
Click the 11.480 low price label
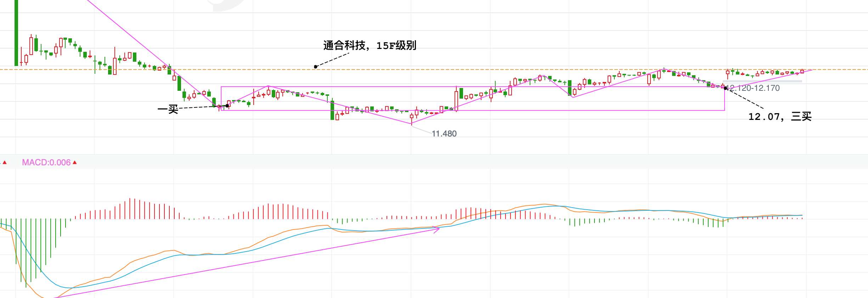pyautogui.click(x=444, y=134)
